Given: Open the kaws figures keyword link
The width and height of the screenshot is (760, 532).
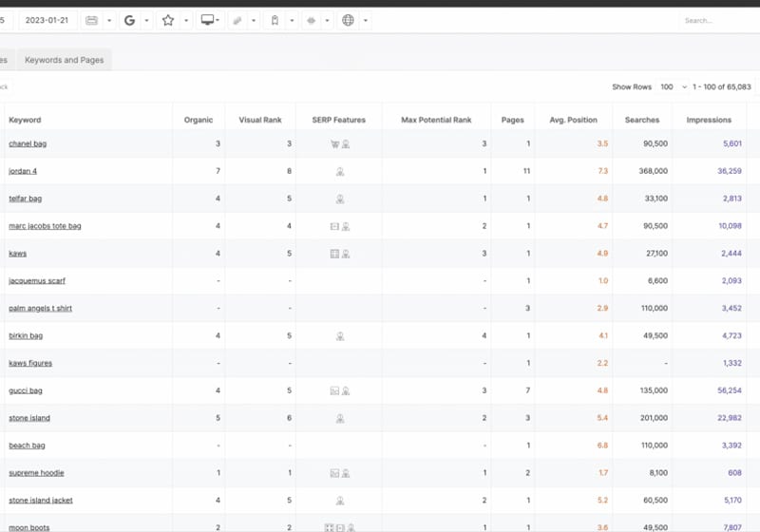Looking at the screenshot, I should click(30, 363).
